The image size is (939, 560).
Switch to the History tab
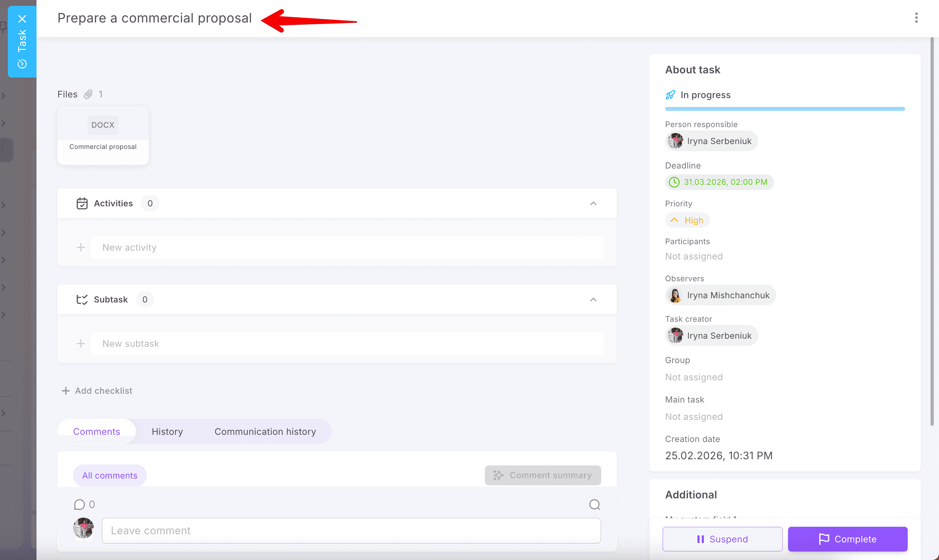point(167,431)
